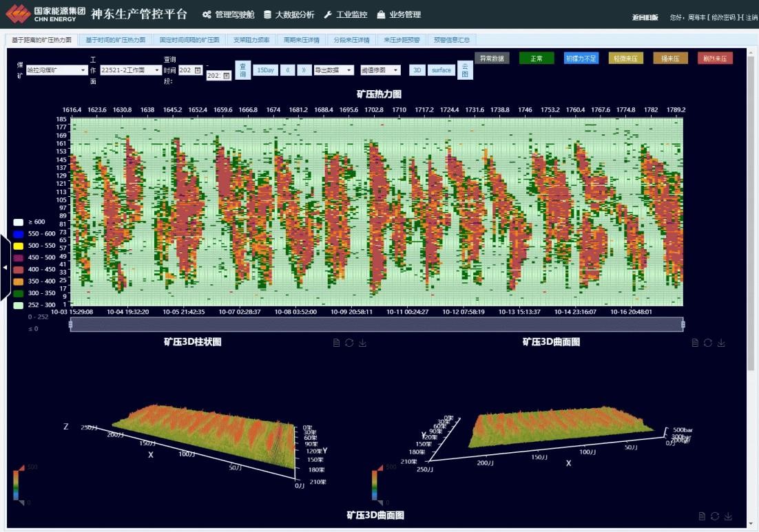Open the 周期来压详情 tab
The height and width of the screenshot is (532, 759).
tap(301, 40)
